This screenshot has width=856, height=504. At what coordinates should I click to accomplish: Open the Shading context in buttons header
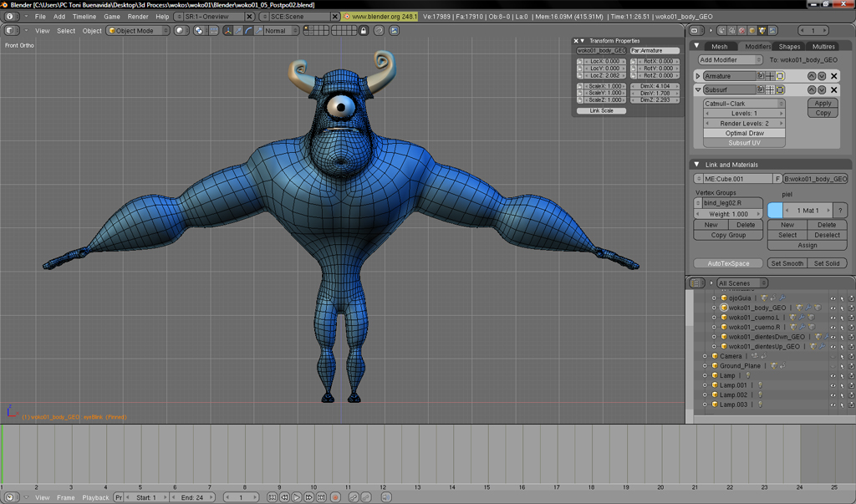click(x=742, y=31)
